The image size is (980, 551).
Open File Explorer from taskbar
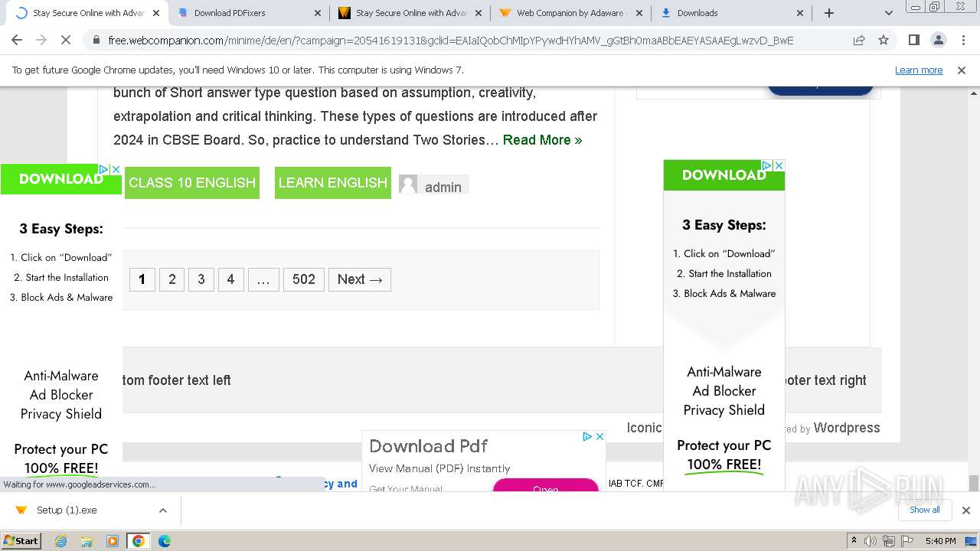tap(87, 541)
